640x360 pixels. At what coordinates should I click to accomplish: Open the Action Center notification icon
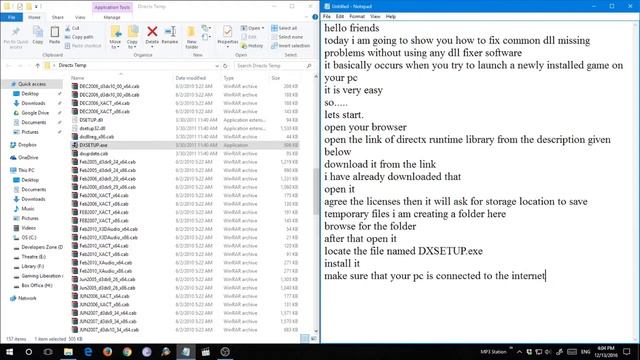[x=627, y=351]
